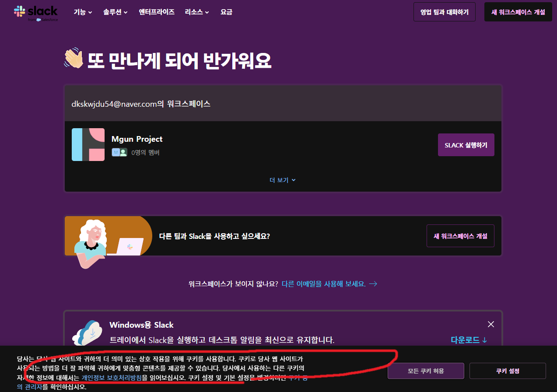Launch Slack with SLACK 실행하기 button
The height and width of the screenshot is (392, 557).
pyautogui.click(x=466, y=145)
